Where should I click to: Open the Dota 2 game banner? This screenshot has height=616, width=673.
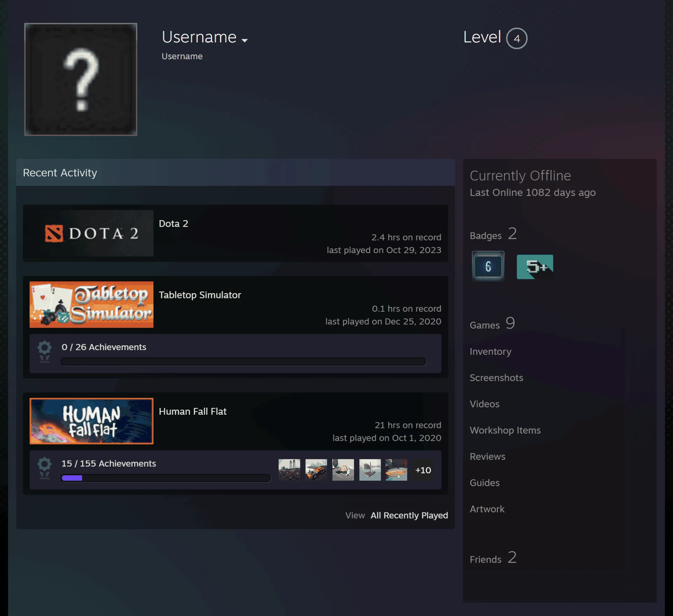91,233
